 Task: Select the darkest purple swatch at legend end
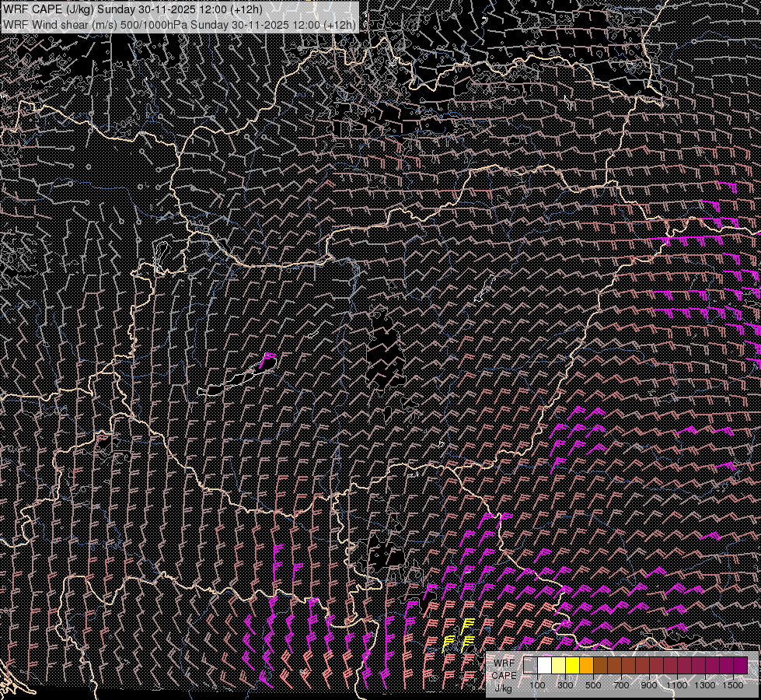coord(740,666)
